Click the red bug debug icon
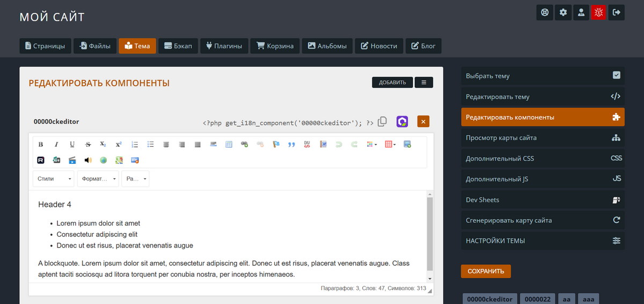644x304 pixels. [x=598, y=12]
